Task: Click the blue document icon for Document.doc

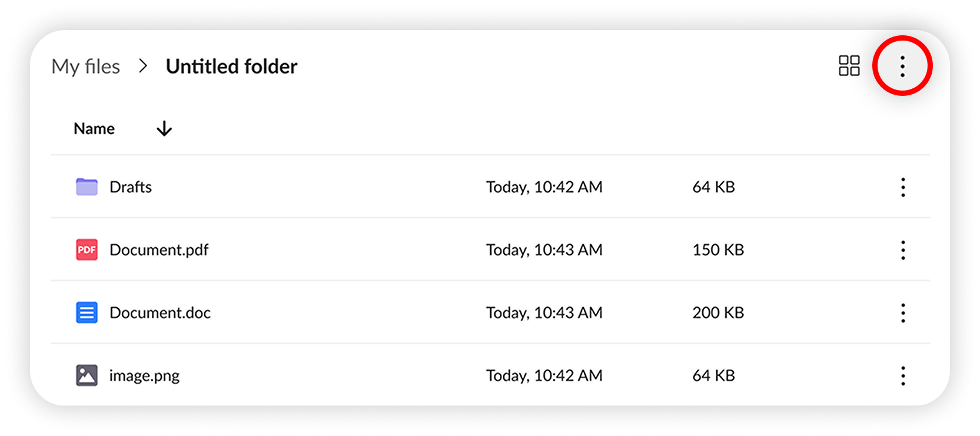Action: (x=86, y=312)
